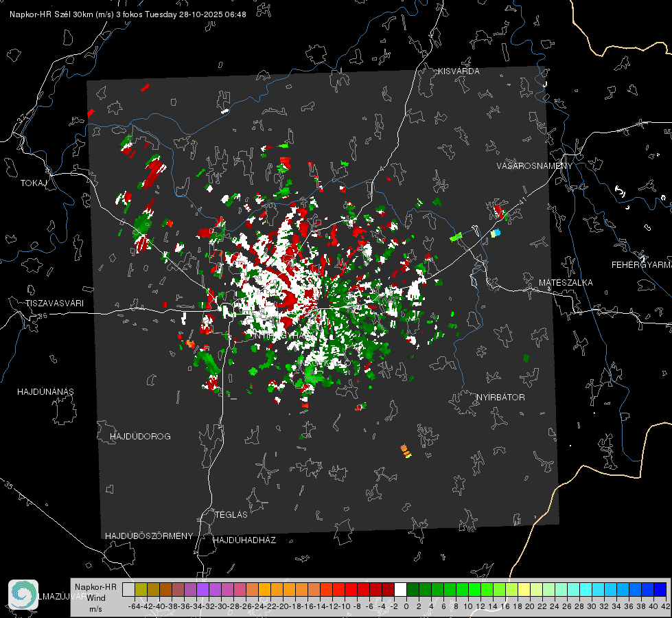Click road number 36 near Tiszavasvári
The height and width of the screenshot is (618, 672).
tap(43, 316)
